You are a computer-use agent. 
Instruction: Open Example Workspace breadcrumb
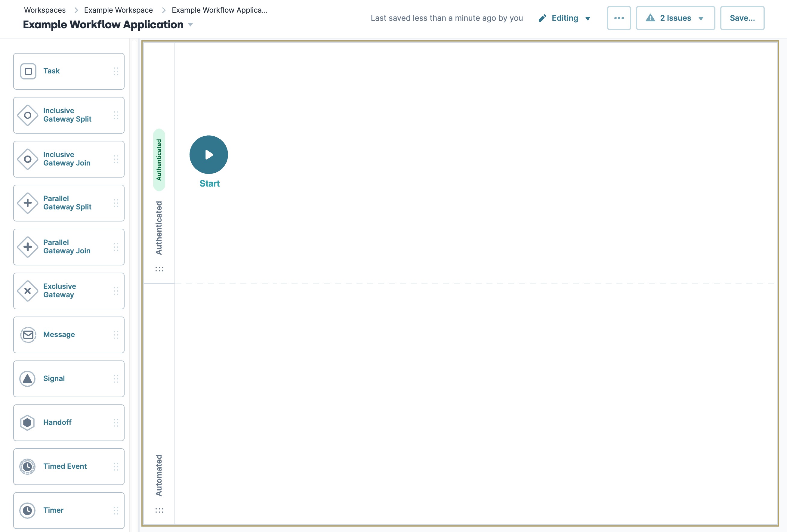point(119,10)
